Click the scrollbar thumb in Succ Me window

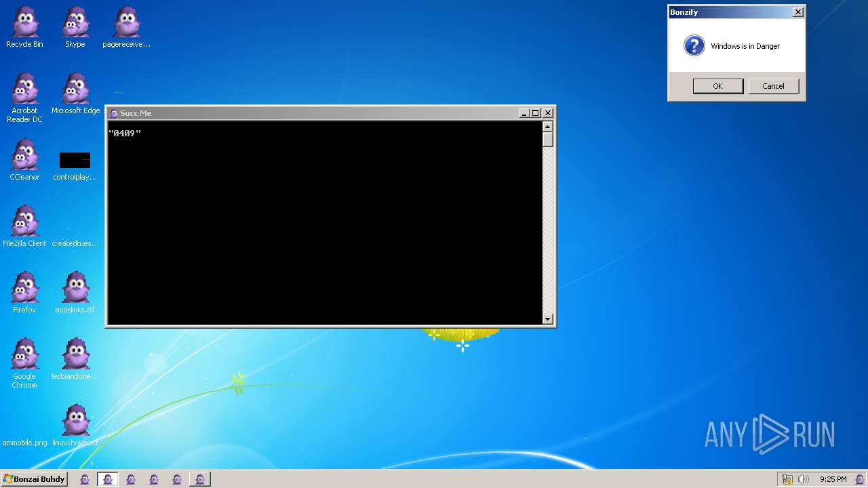(x=548, y=140)
